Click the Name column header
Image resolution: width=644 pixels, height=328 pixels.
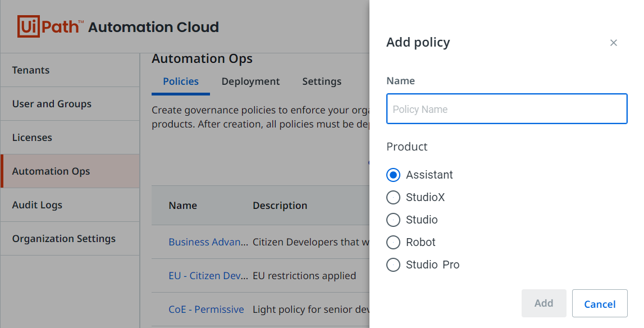(x=183, y=206)
